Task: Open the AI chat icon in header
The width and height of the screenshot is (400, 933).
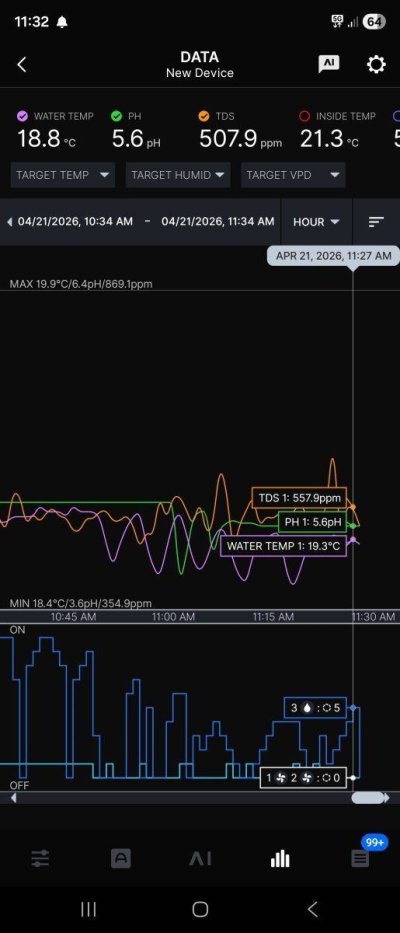Action: 329,64
